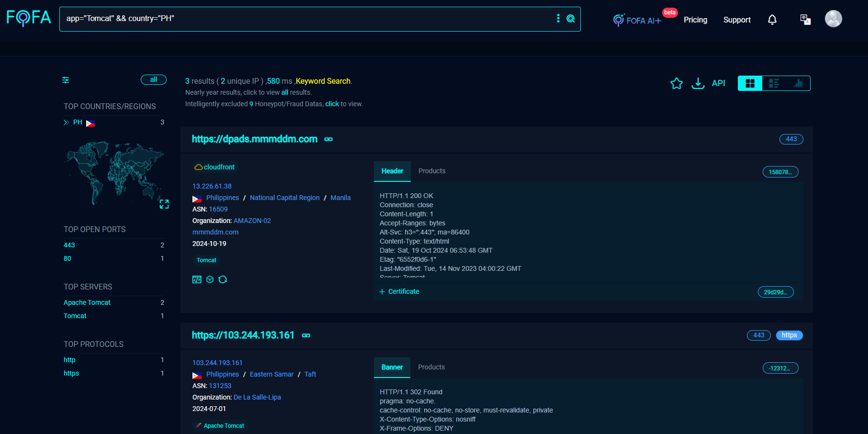The image size is (868, 434).
Task: Download results with the download icon
Action: 698,83
